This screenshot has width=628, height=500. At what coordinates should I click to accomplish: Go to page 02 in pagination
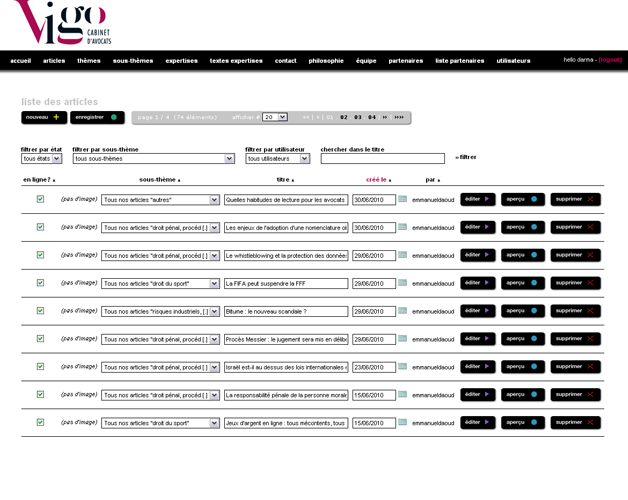point(344,117)
